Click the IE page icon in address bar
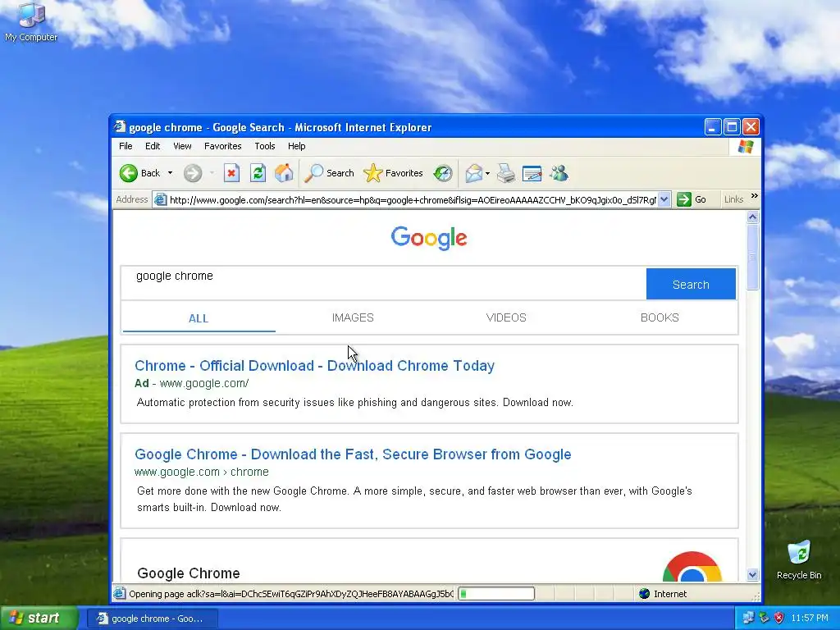The width and height of the screenshot is (840, 630). (x=160, y=200)
